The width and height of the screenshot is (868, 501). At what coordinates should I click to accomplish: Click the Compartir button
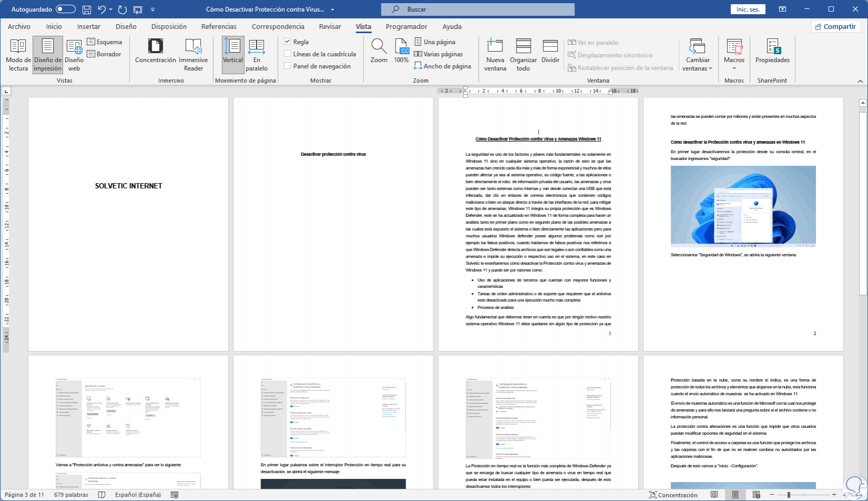pyautogui.click(x=836, y=26)
